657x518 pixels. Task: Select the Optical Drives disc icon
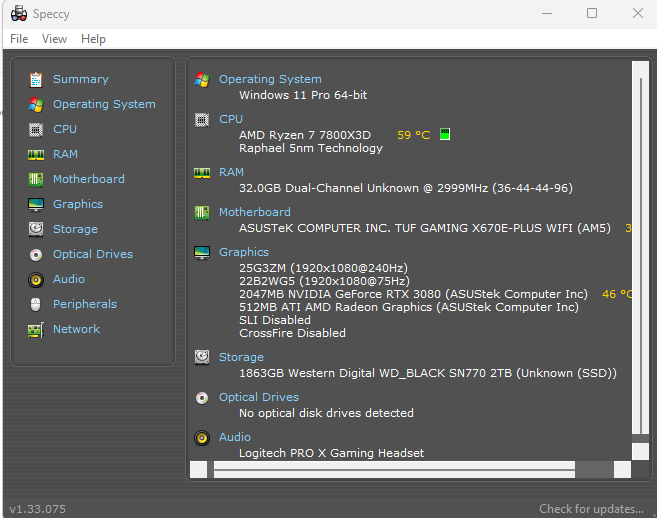pyautogui.click(x=36, y=254)
